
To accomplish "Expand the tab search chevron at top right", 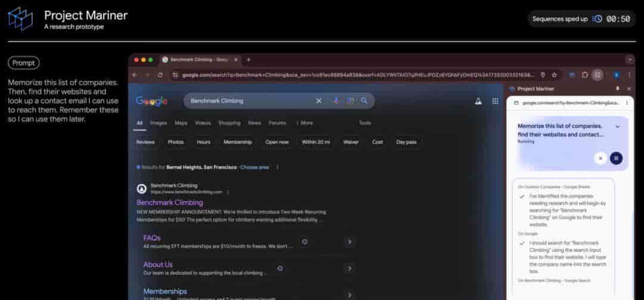I will point(630,60).
